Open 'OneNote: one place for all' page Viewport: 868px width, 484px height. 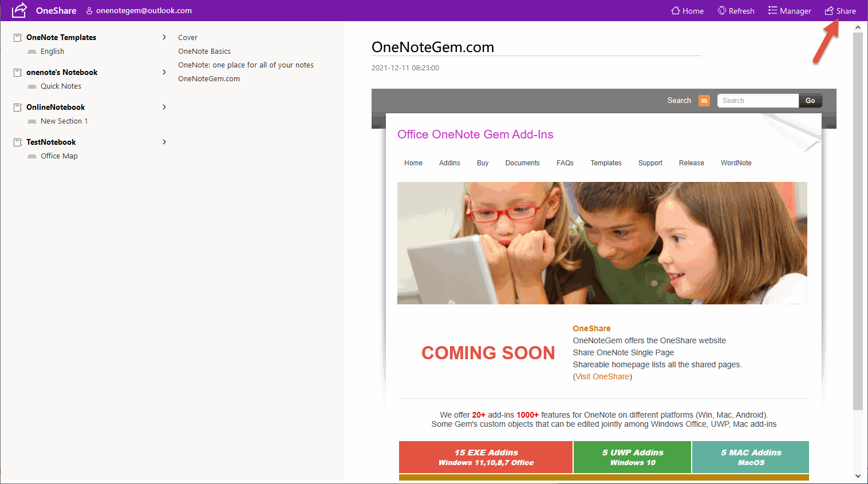pyautogui.click(x=246, y=65)
